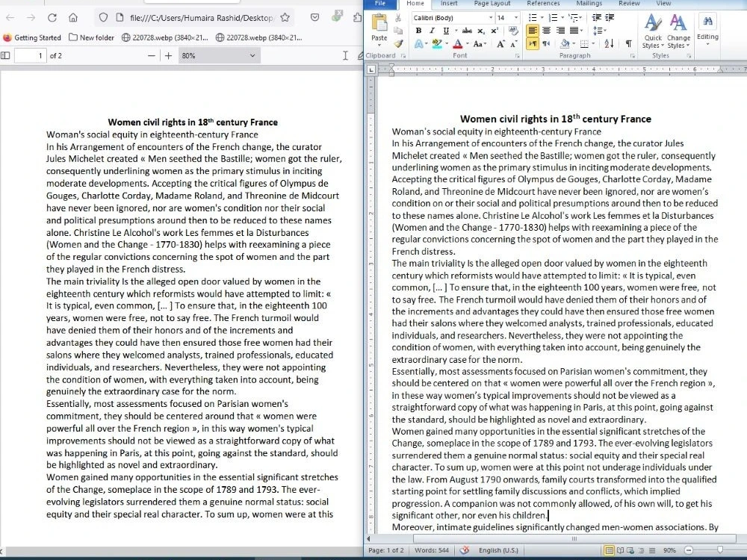Screen dimensions: 747x560
Task: Click the Copy icon in Word's Clipboard group
Action: point(398,31)
